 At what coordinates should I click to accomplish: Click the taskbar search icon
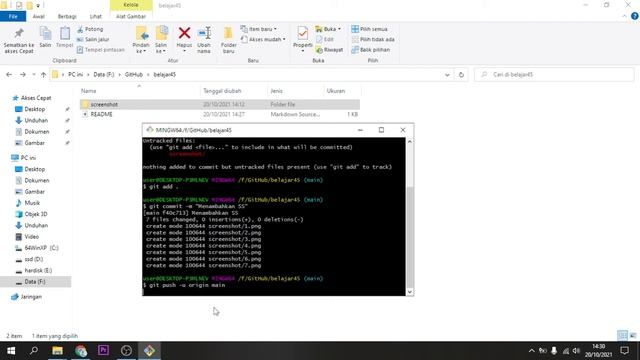point(34,351)
